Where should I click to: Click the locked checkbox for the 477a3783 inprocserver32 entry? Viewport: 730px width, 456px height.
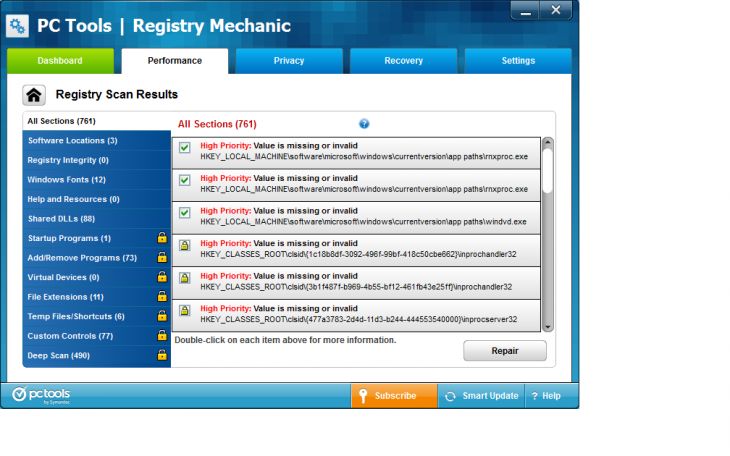click(185, 311)
